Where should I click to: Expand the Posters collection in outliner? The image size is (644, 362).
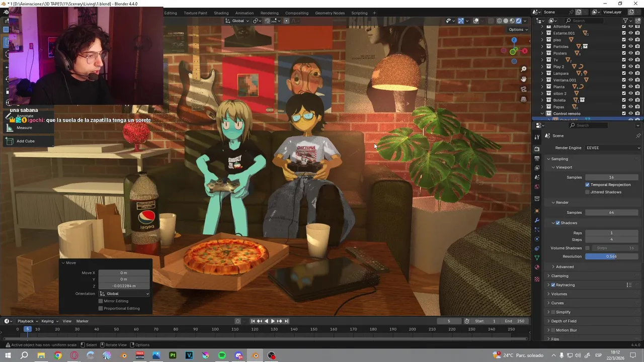pos(542,53)
